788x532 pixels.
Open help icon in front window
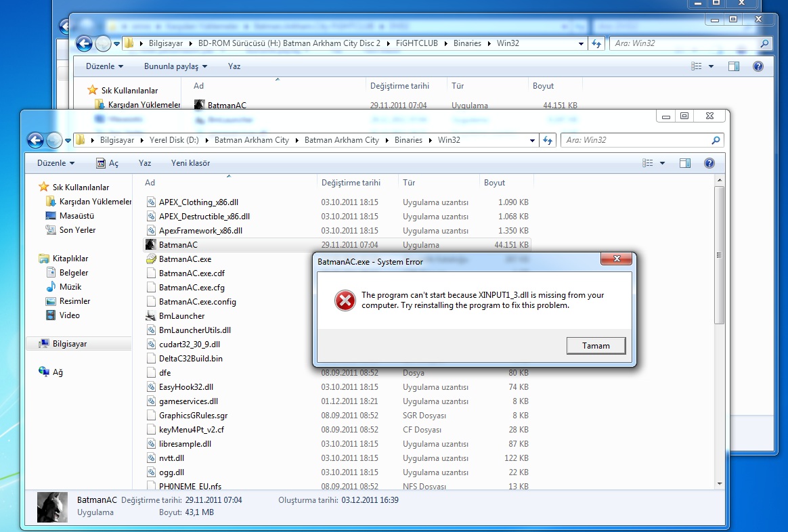pyautogui.click(x=709, y=163)
